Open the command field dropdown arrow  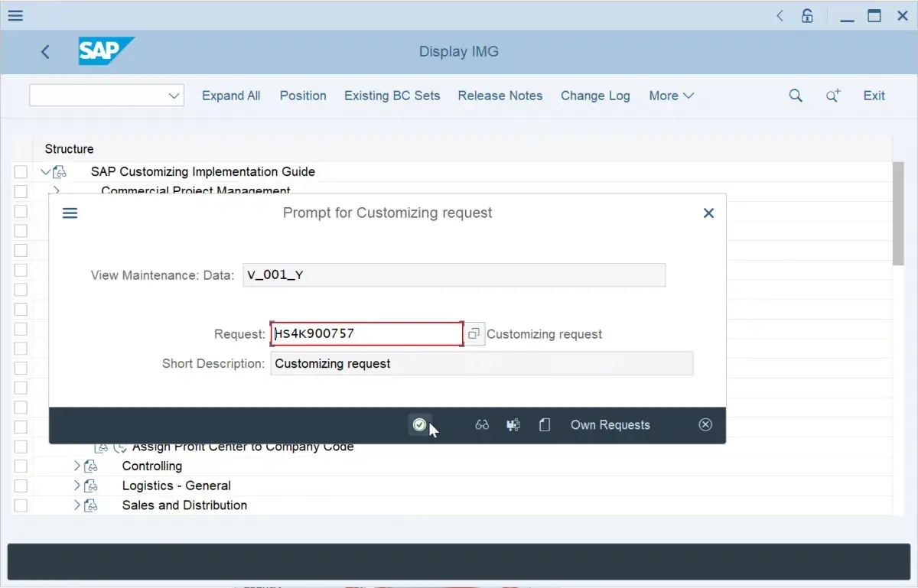point(174,96)
